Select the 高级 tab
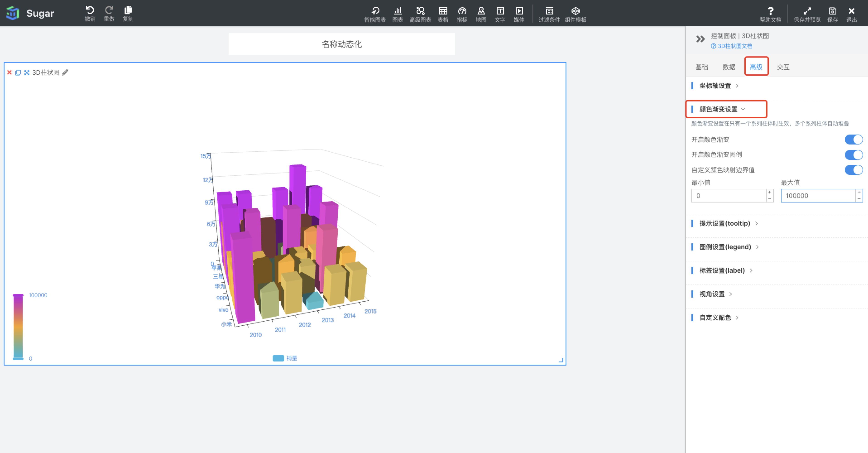This screenshot has width=868, height=453. click(756, 67)
